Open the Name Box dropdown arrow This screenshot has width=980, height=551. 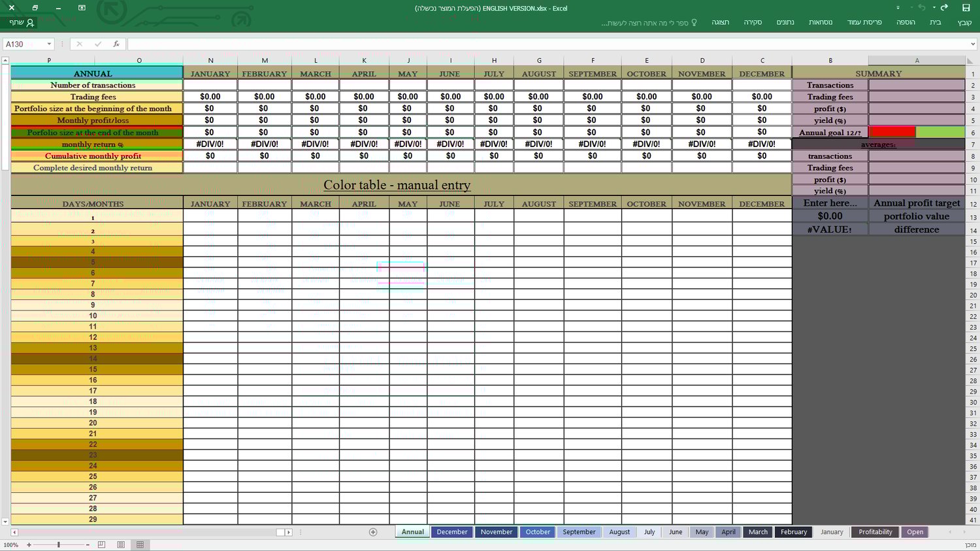(48, 44)
